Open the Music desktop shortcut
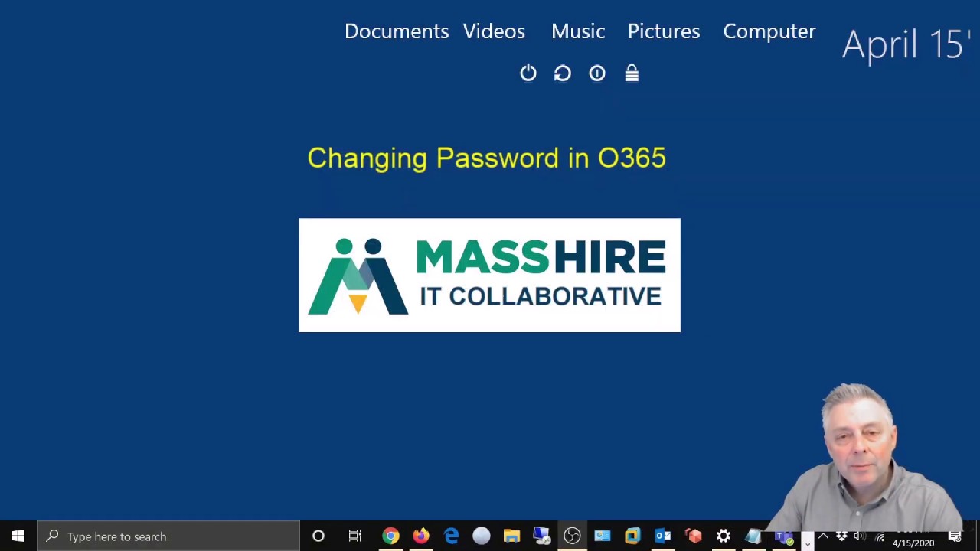Image resolution: width=980 pixels, height=551 pixels. tap(578, 31)
